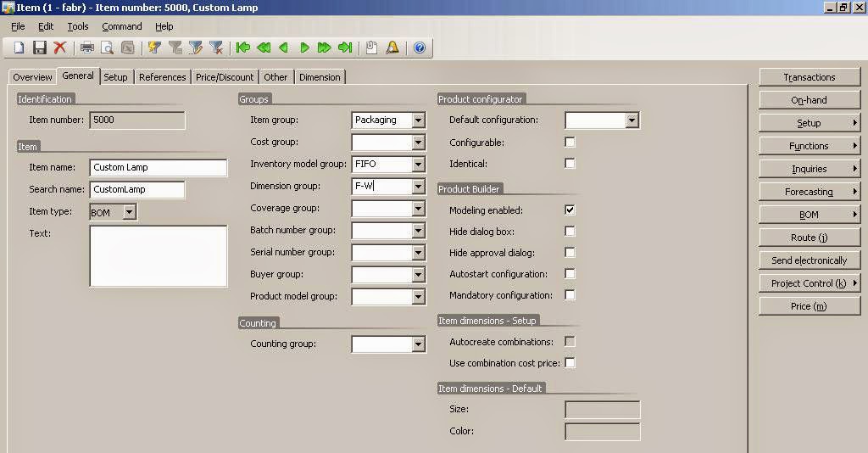Click the Alert bell icon

pyautogui.click(x=392, y=48)
